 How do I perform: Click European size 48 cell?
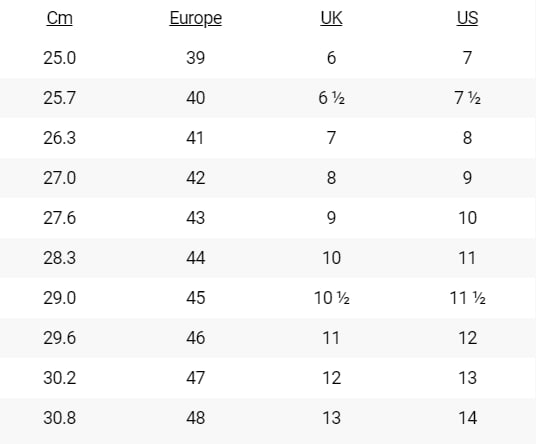click(196, 418)
